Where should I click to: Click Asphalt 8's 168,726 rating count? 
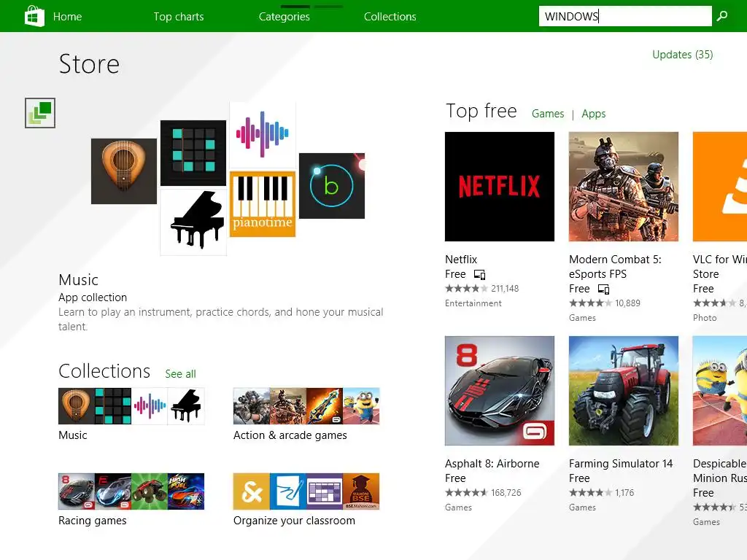tap(506, 493)
